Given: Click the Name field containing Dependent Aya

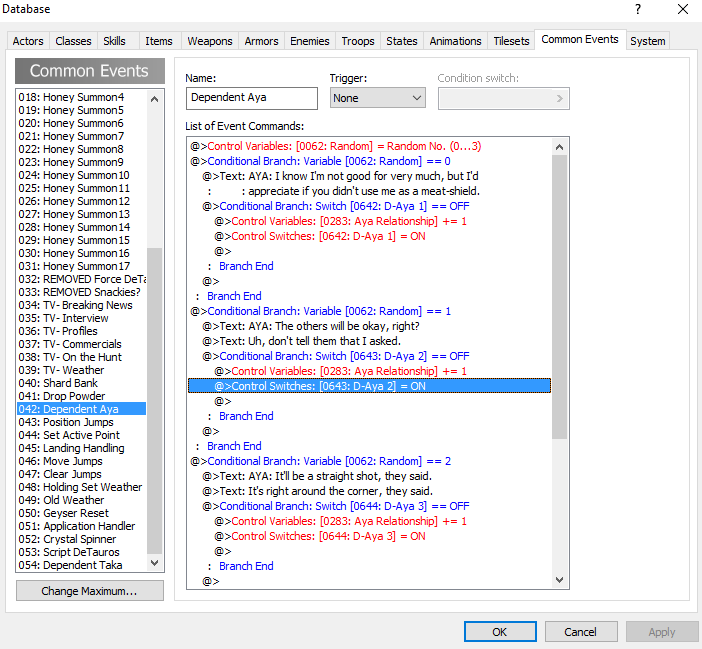Looking at the screenshot, I should click(x=252, y=98).
